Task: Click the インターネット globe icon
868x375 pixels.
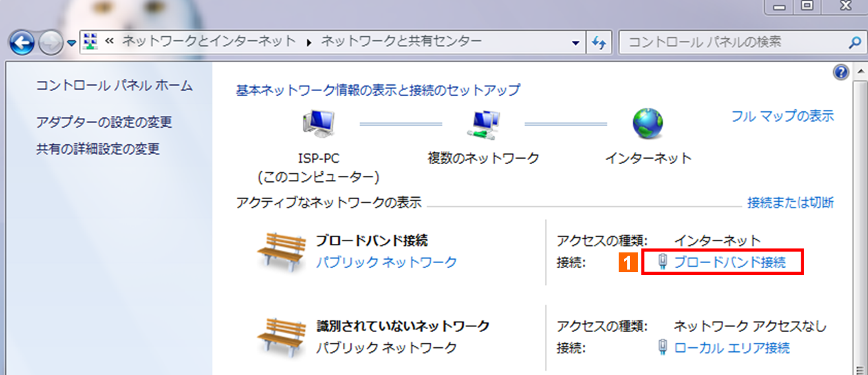Action: (648, 123)
